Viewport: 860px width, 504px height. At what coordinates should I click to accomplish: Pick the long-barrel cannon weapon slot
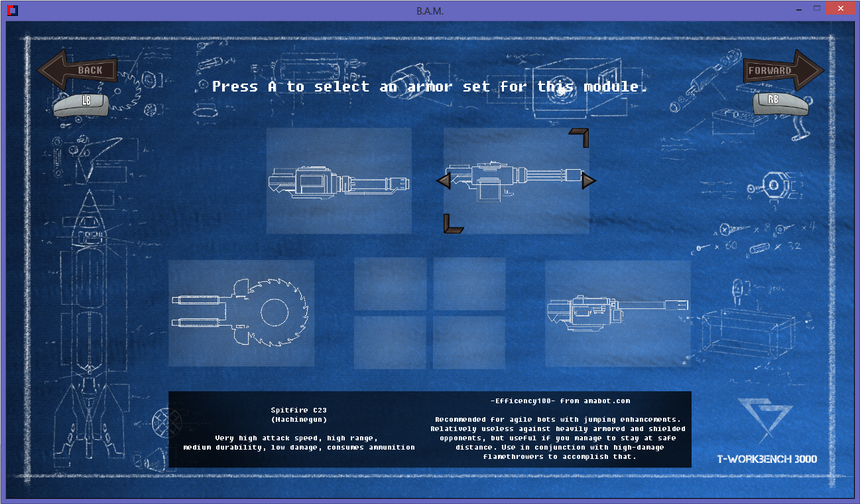click(x=617, y=313)
